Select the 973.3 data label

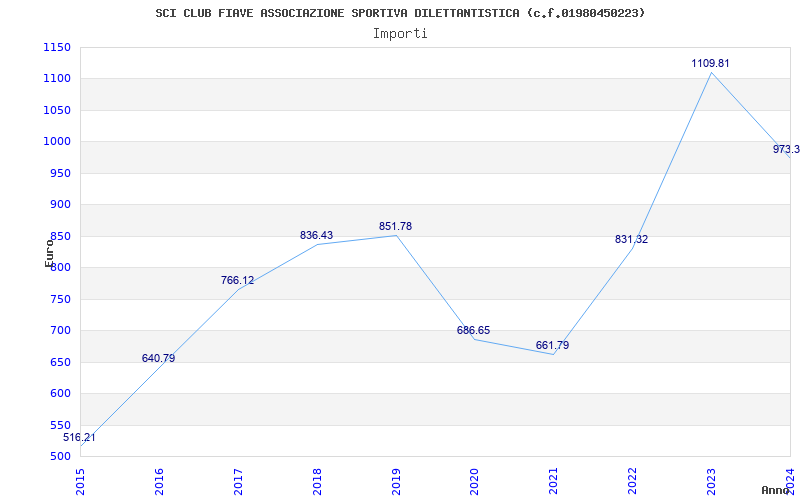[x=786, y=149]
